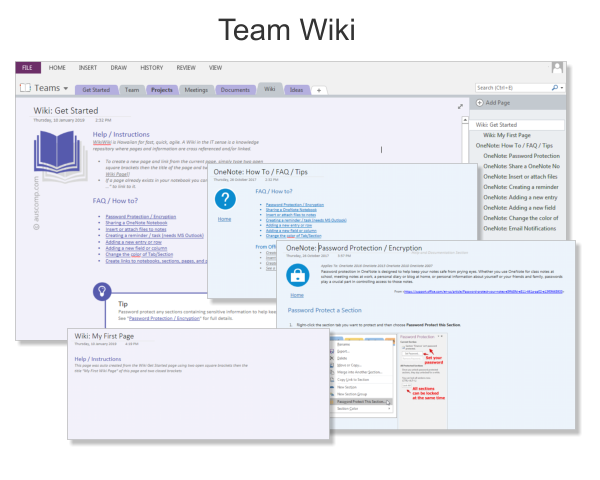Choose Merge into Another Section menu entry
This screenshot has height=480, width=600.
pyautogui.click(x=359, y=372)
